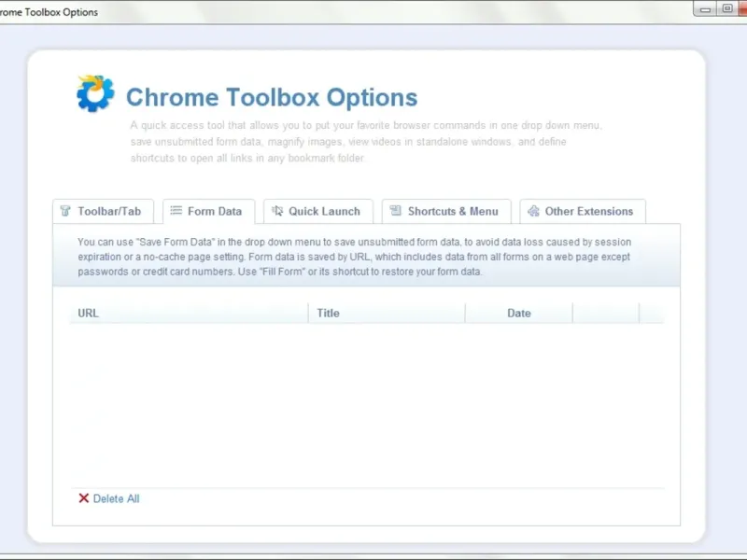
Task: Switch to the Toolbar/Tab tab
Action: click(103, 212)
